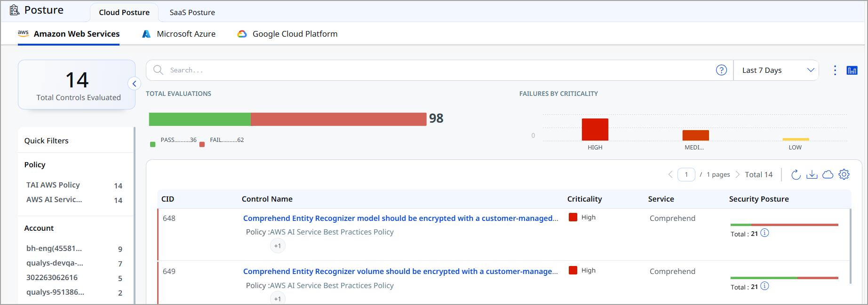Select the Amazon Web Services tab
Screen dimensions: 868x305
(x=69, y=34)
